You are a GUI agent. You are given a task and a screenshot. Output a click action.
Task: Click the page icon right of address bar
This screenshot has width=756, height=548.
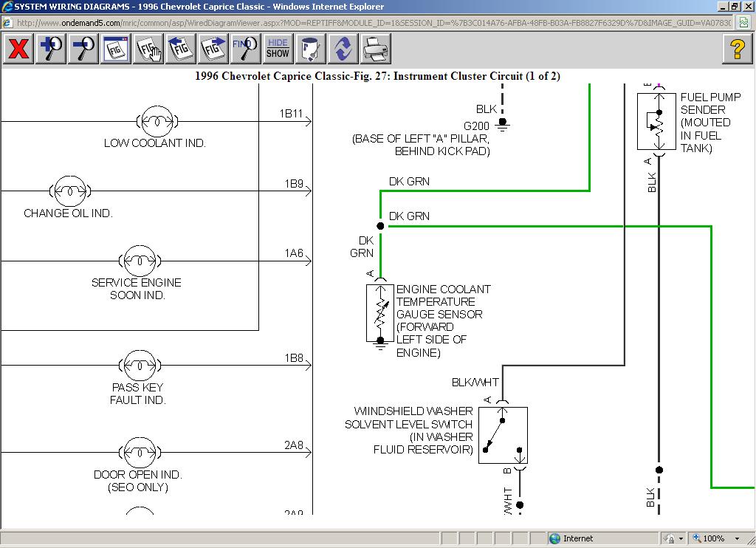pos(745,22)
